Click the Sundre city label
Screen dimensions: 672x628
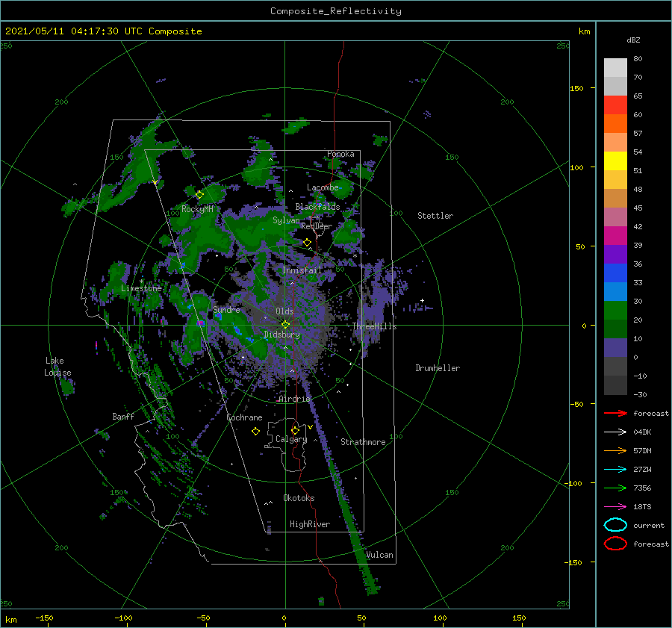click(226, 309)
